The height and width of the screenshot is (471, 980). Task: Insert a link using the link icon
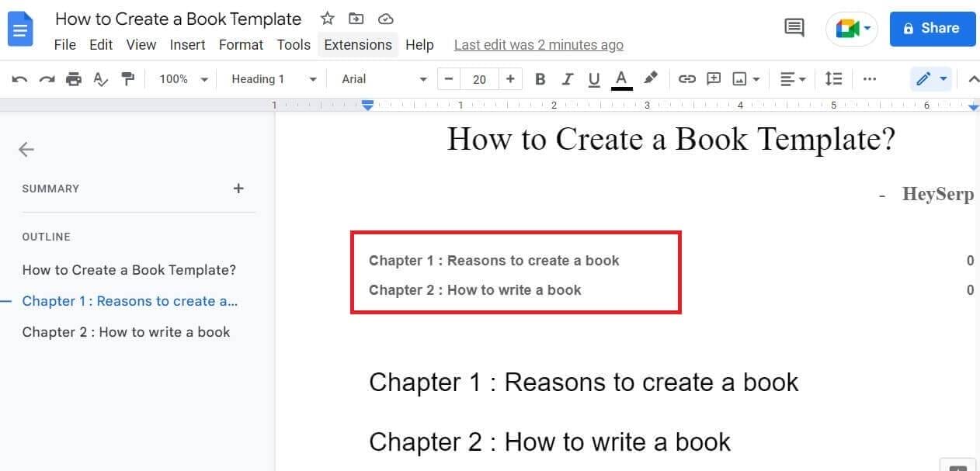(686, 78)
